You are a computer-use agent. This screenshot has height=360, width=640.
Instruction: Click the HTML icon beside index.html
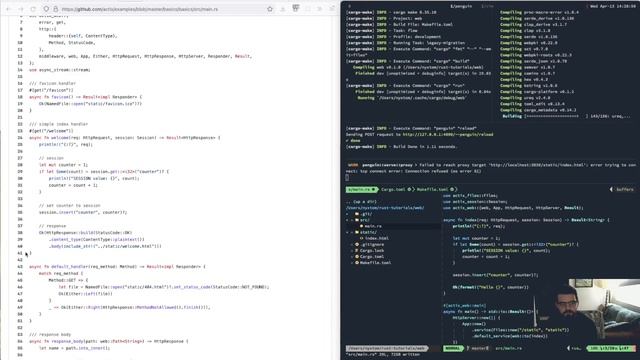click(362, 238)
